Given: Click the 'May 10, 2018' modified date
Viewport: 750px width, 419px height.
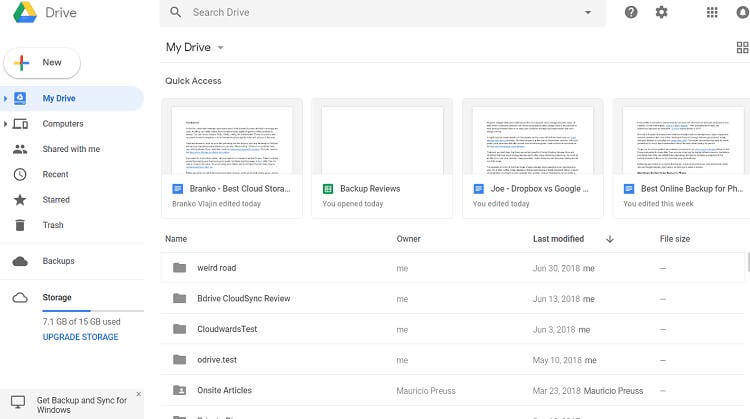Looking at the screenshot, I should tap(557, 360).
